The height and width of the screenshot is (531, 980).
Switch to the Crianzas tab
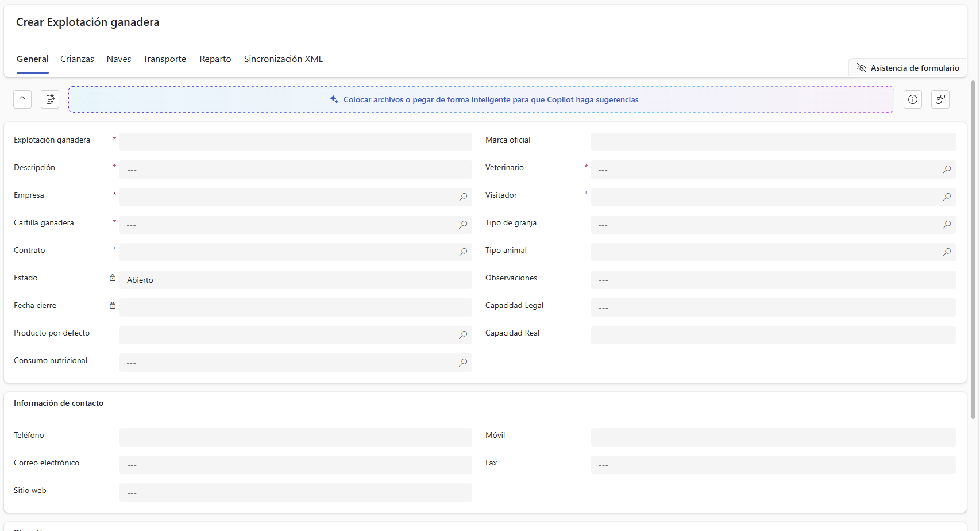tap(77, 59)
